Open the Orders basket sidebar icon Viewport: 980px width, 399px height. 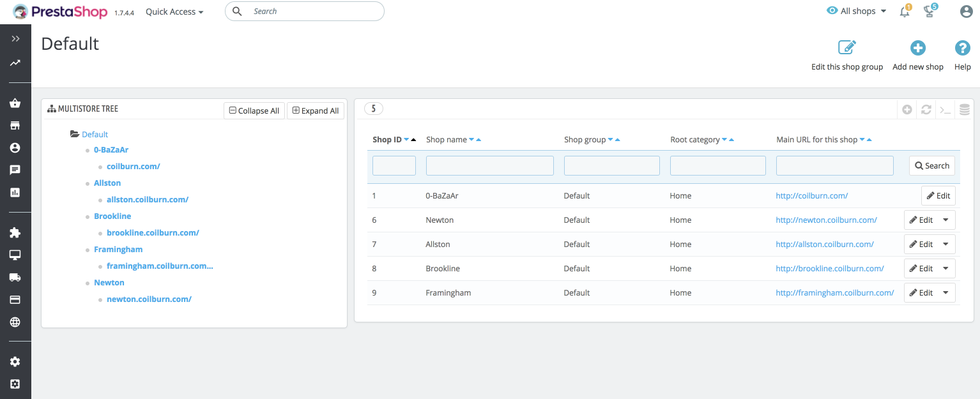(x=15, y=103)
